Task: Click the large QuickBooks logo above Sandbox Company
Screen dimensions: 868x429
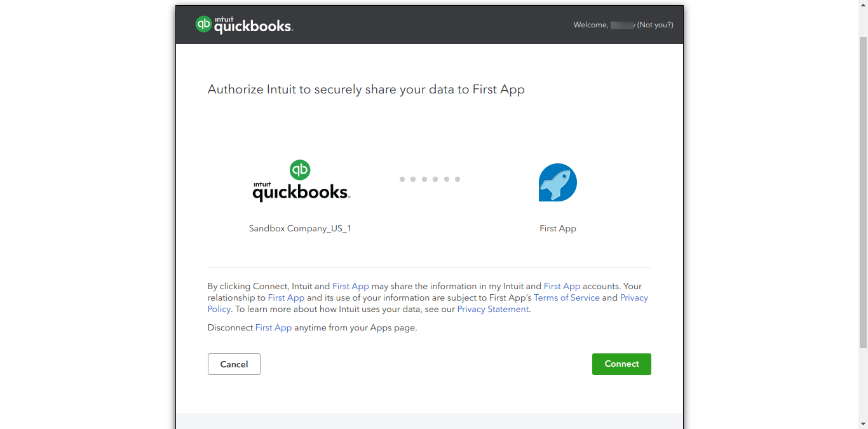Action: (301, 181)
